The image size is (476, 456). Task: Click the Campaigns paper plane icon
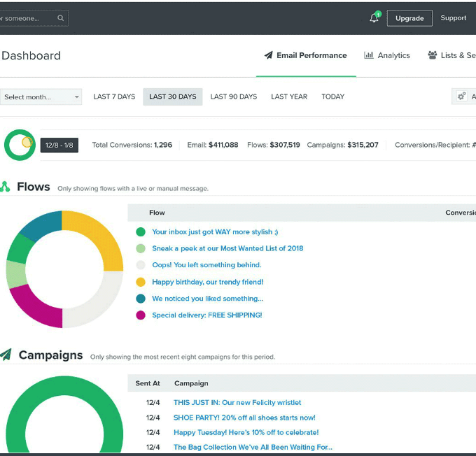(6, 355)
